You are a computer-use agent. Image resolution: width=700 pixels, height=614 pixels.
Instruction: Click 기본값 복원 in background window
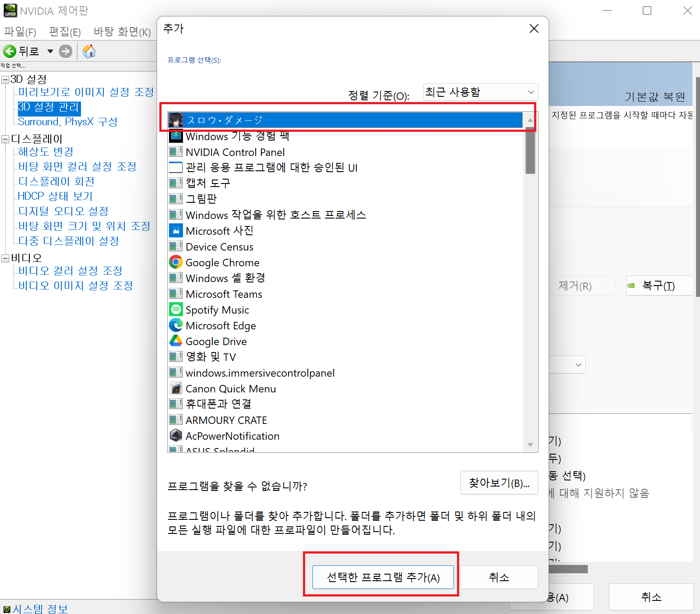pos(654,97)
